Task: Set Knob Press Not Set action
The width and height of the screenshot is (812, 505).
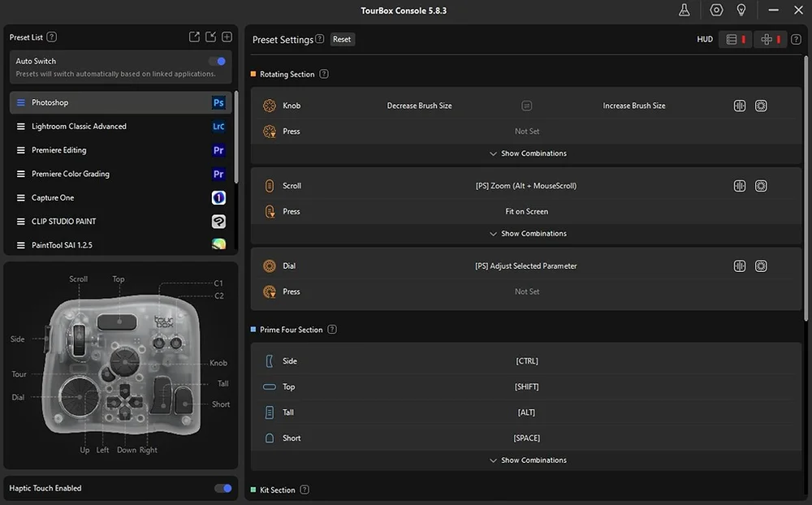Action: click(x=527, y=132)
